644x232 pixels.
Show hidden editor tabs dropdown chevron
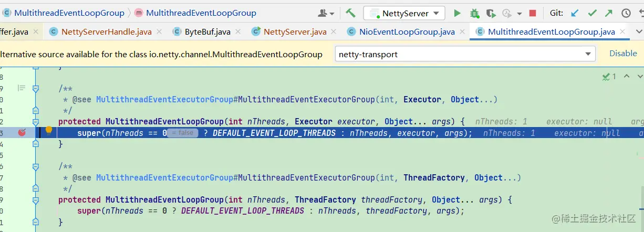point(639,32)
